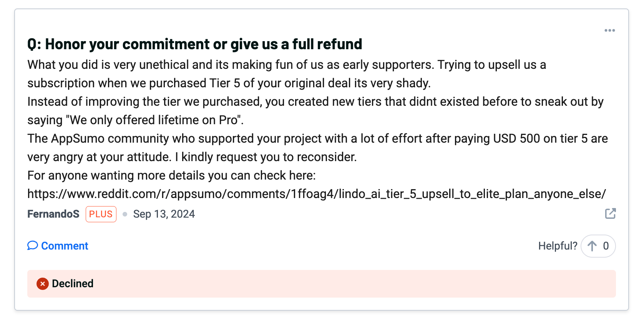644x323 pixels.
Task: Open the three-dot more options menu
Action: click(x=609, y=30)
